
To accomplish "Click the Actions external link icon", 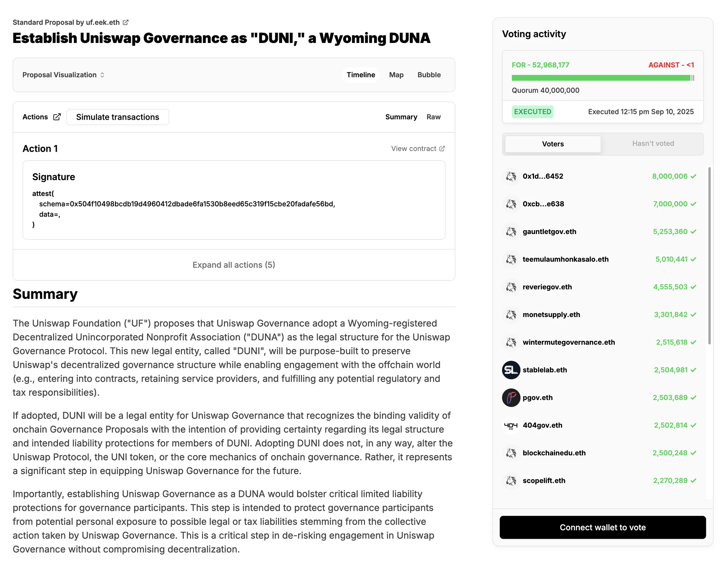I will tap(57, 117).
